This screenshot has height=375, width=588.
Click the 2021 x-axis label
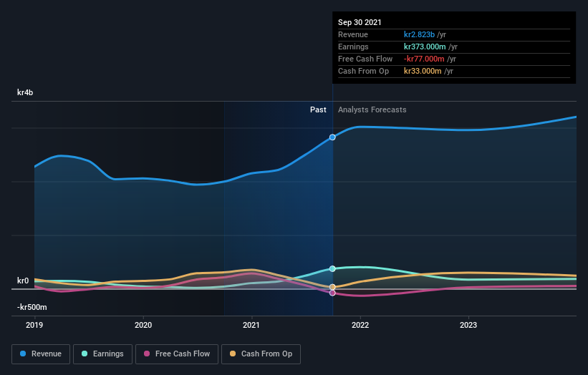(x=251, y=325)
